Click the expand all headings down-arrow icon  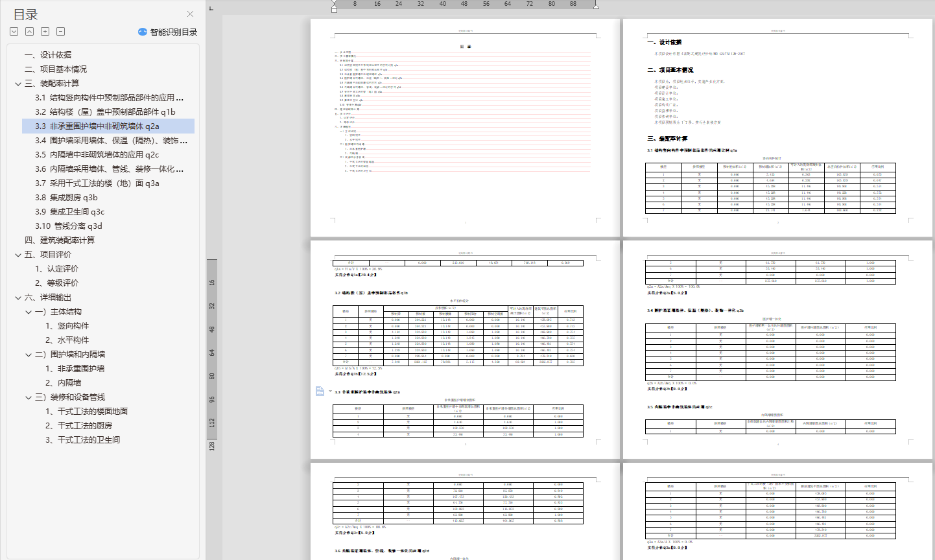[x=14, y=32]
